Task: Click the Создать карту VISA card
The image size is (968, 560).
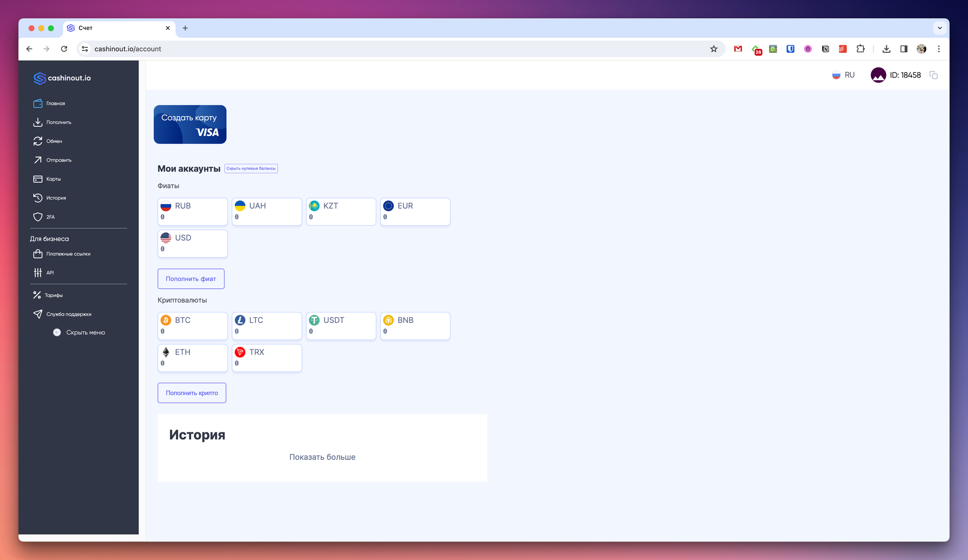Action: [x=190, y=124]
